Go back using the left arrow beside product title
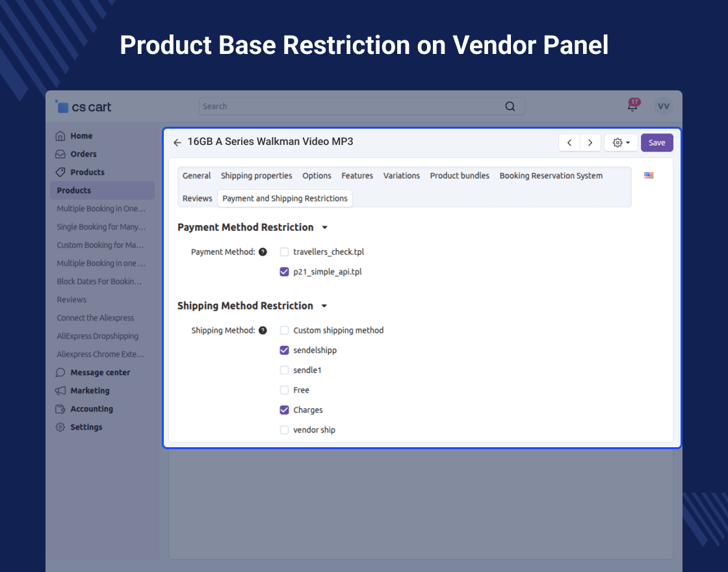Image resolution: width=728 pixels, height=572 pixels. pos(177,142)
